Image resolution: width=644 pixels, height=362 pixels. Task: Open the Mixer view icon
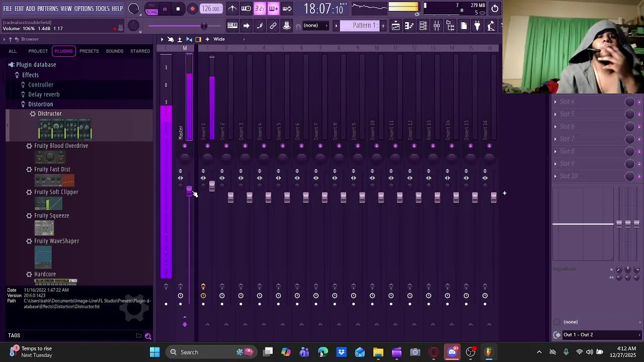[437, 26]
